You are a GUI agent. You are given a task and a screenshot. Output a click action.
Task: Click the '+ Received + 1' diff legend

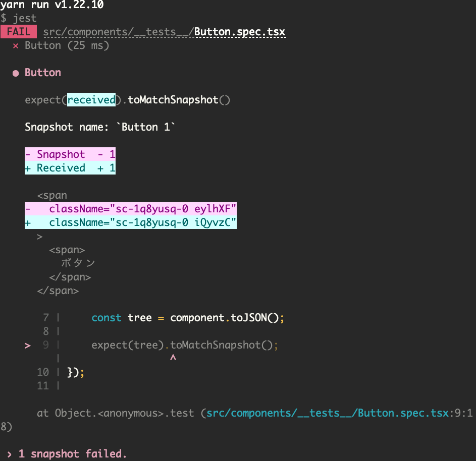(x=70, y=168)
